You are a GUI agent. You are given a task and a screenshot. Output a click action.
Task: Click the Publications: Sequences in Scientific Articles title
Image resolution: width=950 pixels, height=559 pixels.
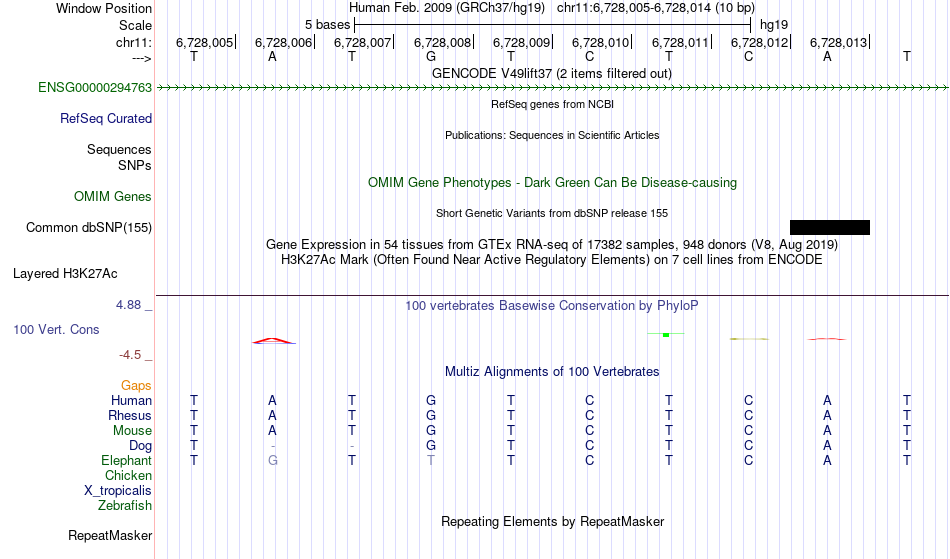click(x=552, y=135)
